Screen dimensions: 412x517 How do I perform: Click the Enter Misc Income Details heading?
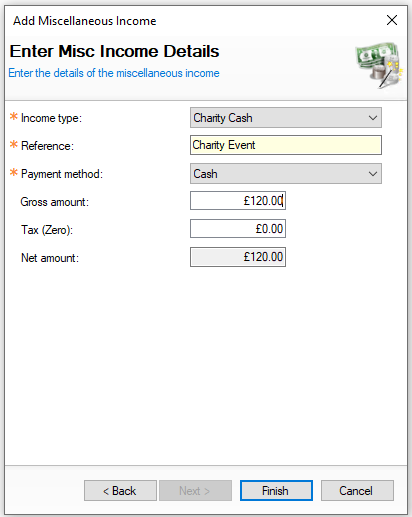pos(114,51)
